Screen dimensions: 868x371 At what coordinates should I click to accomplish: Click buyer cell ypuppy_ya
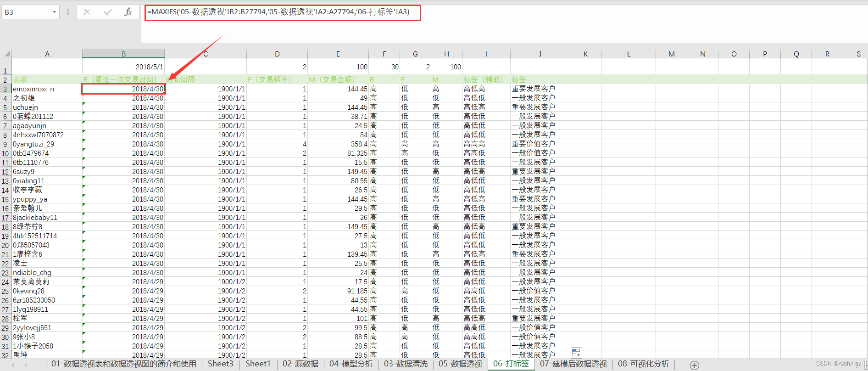47,199
